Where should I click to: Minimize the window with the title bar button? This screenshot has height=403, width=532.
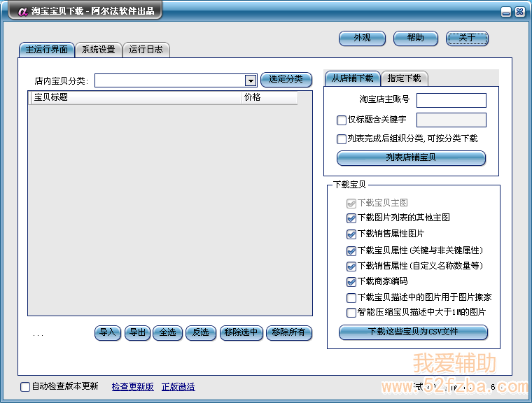tap(506, 12)
